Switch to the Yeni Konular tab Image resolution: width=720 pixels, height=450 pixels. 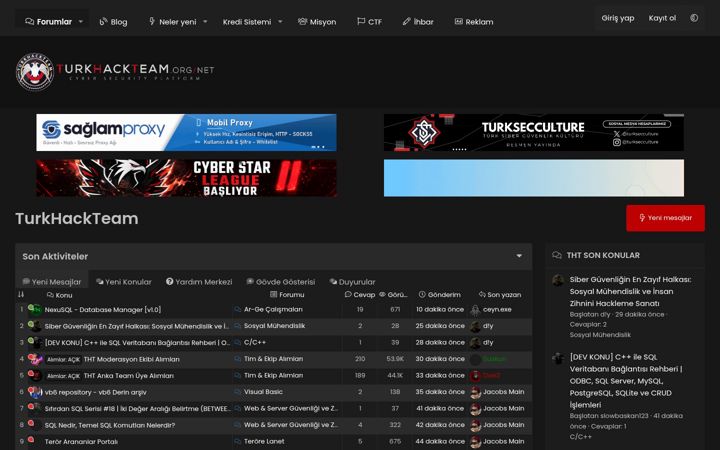[x=124, y=282]
